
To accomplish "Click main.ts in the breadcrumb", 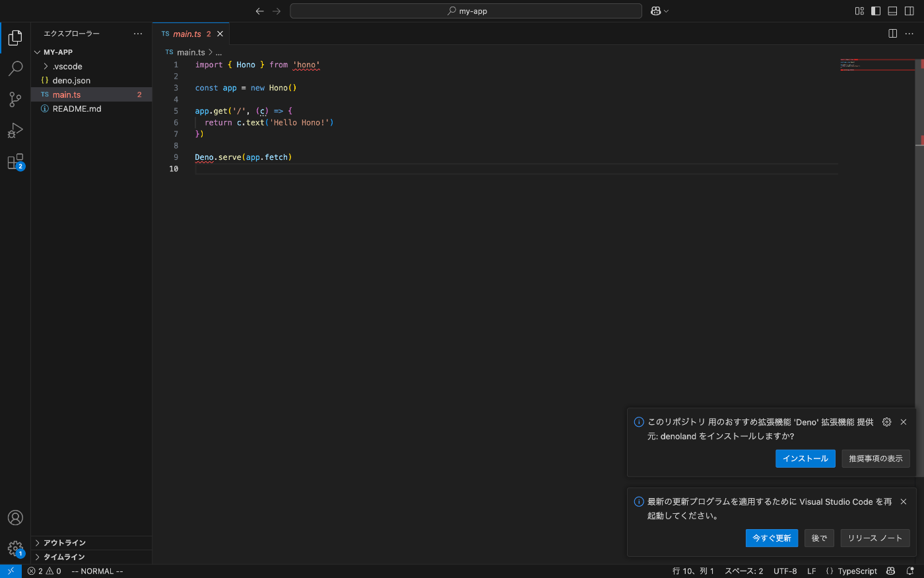I will pyautogui.click(x=191, y=52).
